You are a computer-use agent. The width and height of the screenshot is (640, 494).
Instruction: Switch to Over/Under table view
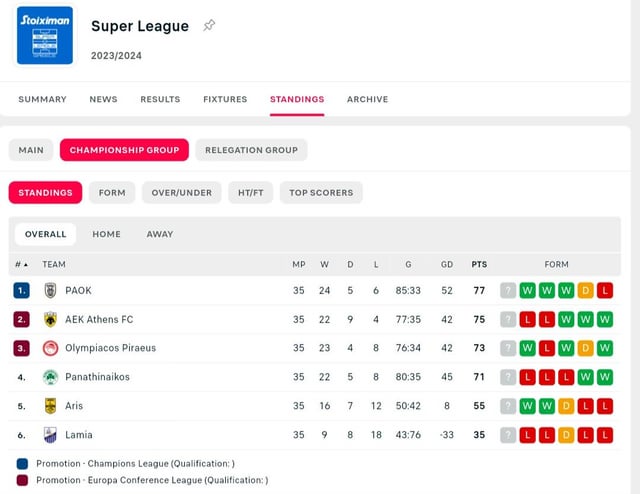182,192
